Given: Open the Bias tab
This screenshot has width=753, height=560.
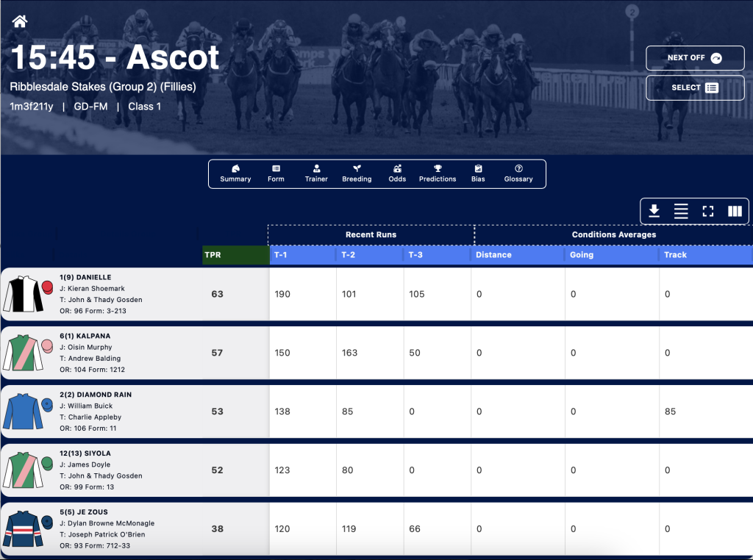Looking at the screenshot, I should [x=478, y=173].
